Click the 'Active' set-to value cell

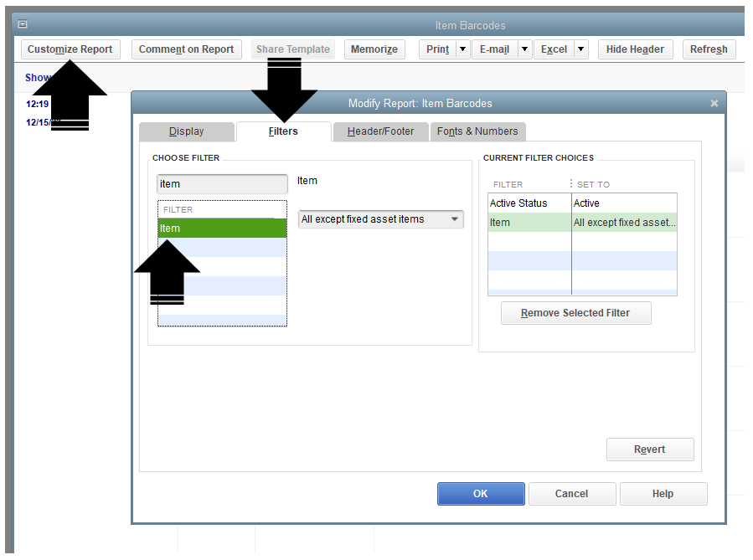click(624, 203)
